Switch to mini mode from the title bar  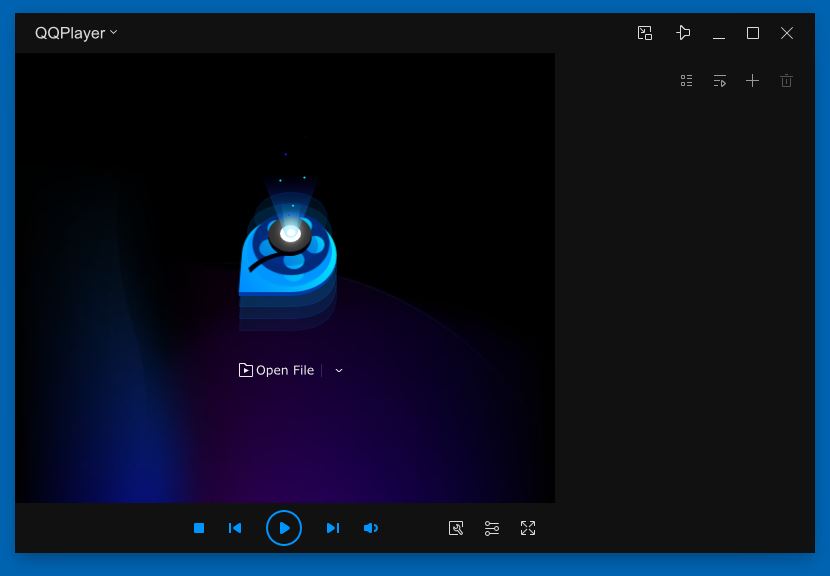click(x=644, y=33)
